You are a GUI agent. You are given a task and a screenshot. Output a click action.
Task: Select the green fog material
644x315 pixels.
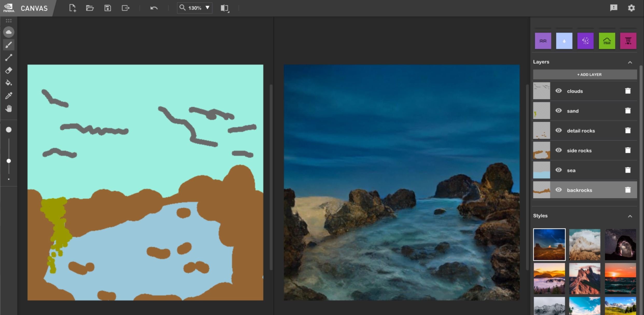[x=607, y=41]
